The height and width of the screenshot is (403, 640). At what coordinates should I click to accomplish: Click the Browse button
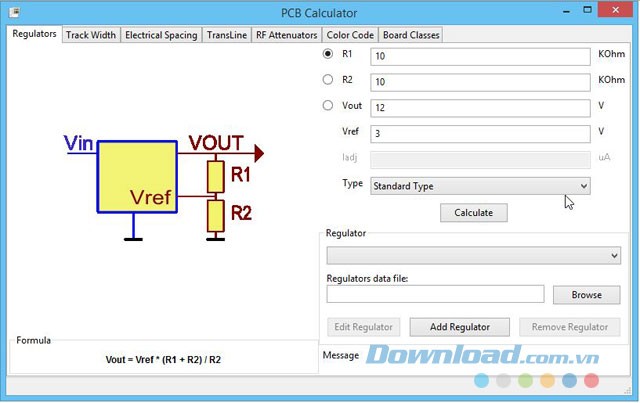pos(587,295)
